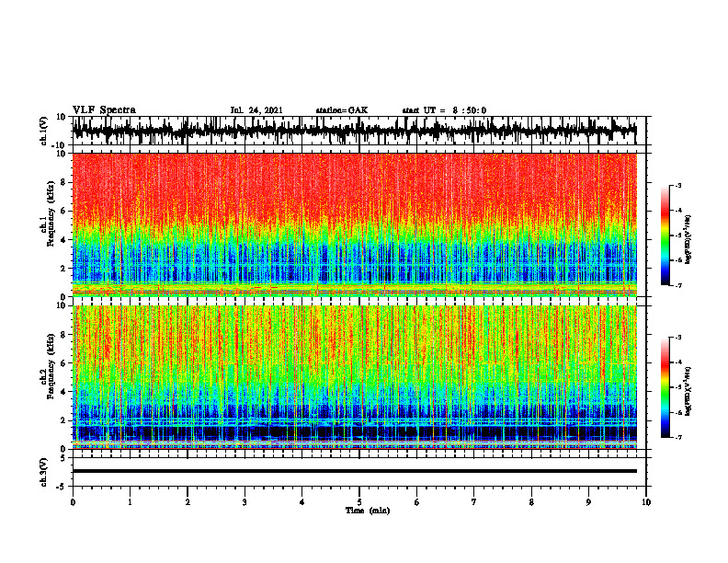The width and height of the screenshot is (728, 563).
Task: Click the ch.1 color scale log(PSD) label
Action: (688, 240)
